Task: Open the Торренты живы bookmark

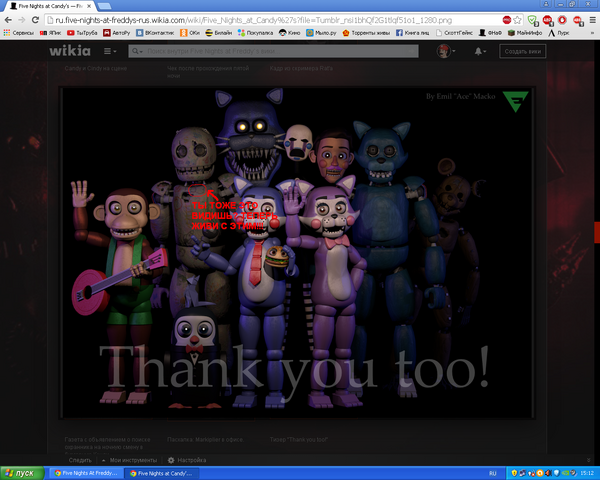Action: (366, 33)
